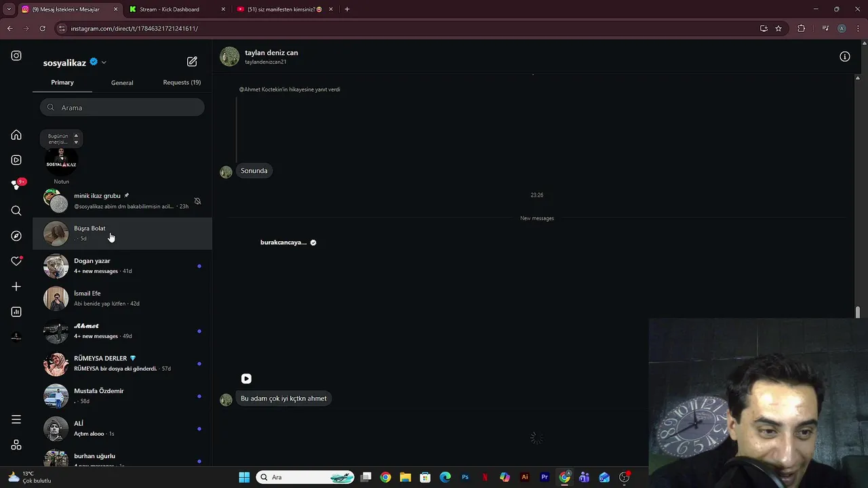Bookmark page with the star icon
This screenshot has width=868, height=488.
pos(778,28)
